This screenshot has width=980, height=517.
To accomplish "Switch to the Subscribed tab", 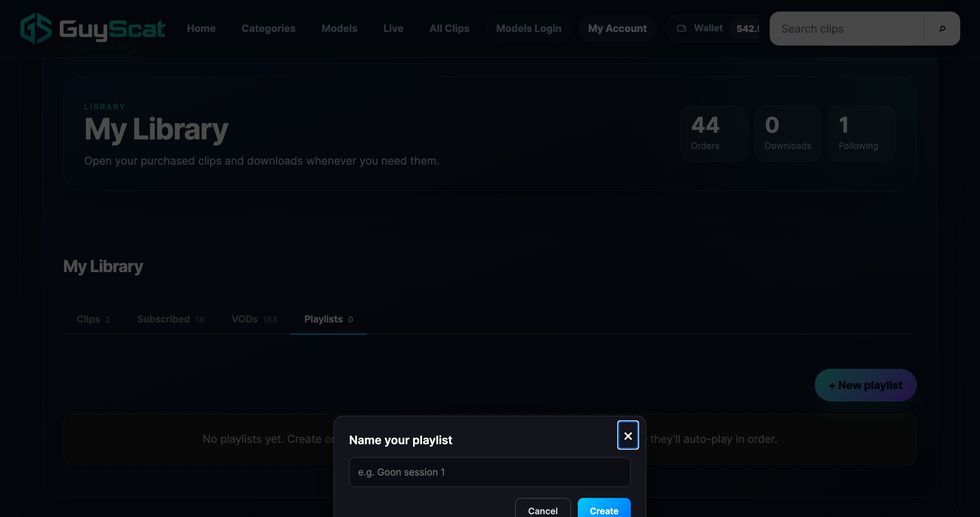I will click(x=170, y=319).
